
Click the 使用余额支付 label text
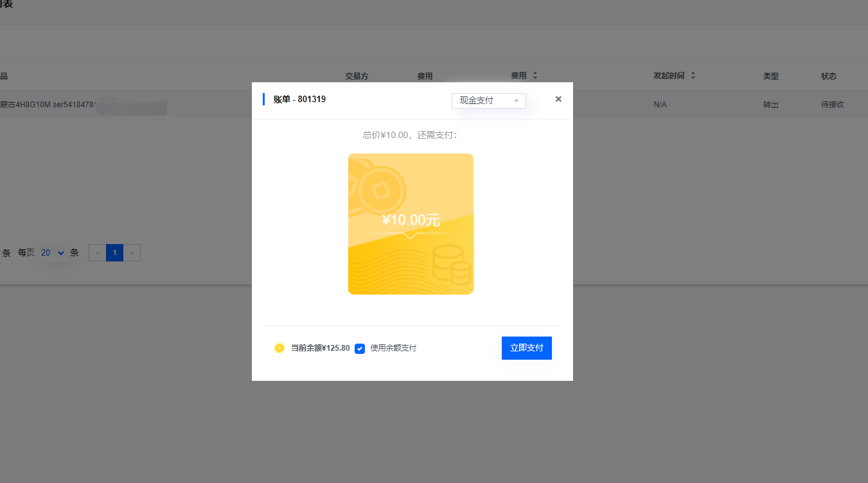point(393,348)
